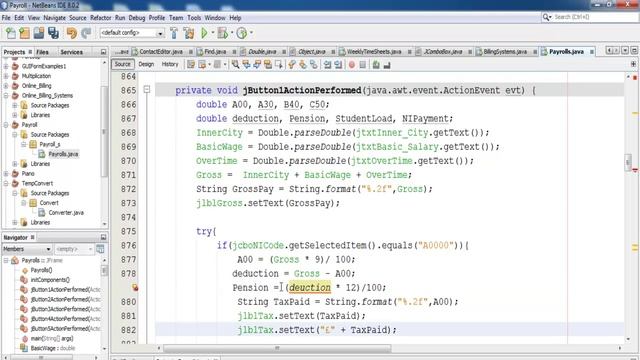Click the Last Edit editor toolbar icon
This screenshot has height=360, width=640.
tap(191, 64)
